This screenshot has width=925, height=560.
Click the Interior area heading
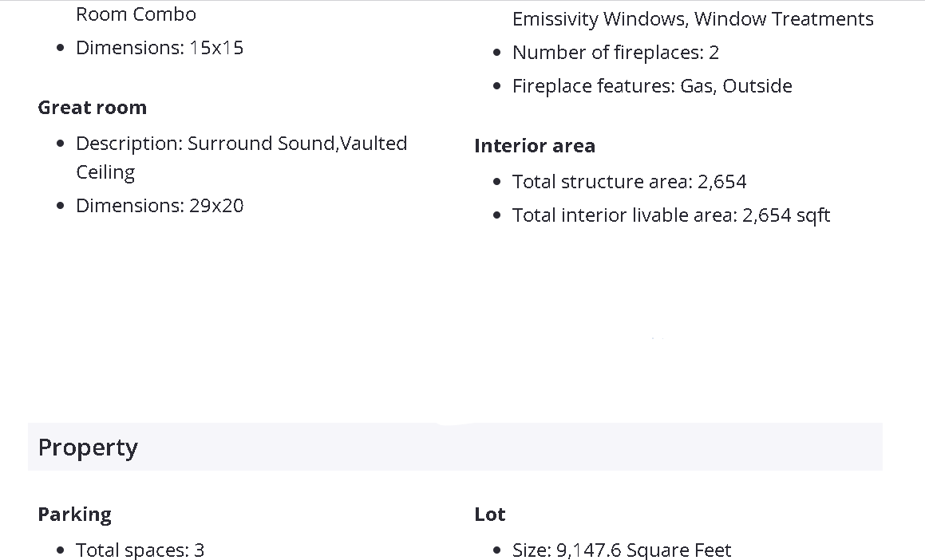coord(535,146)
